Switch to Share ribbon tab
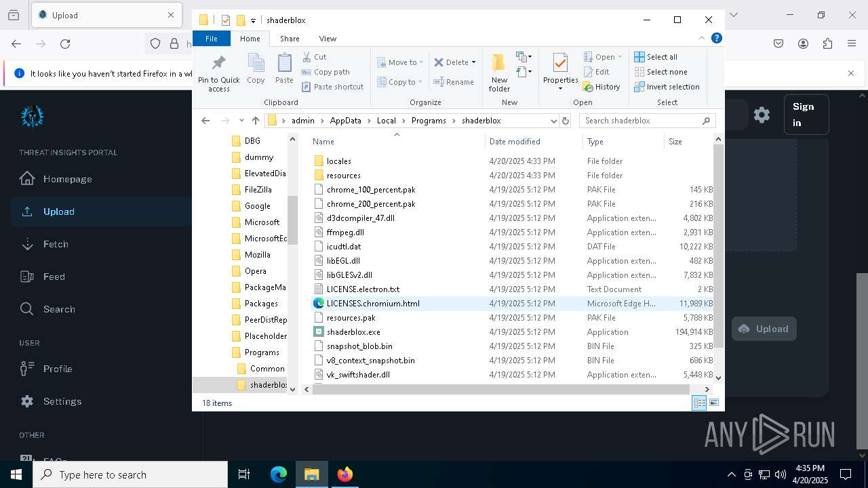The image size is (868, 488). (x=290, y=39)
